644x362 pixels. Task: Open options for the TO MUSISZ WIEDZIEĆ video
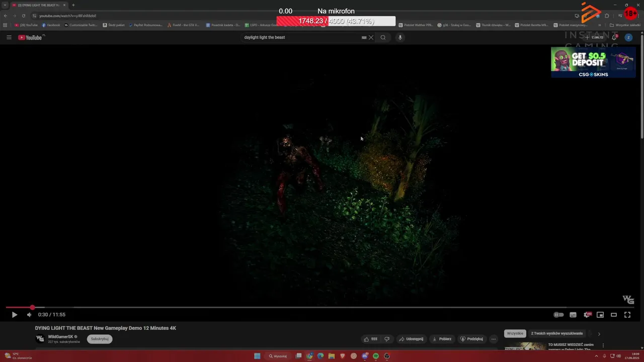click(603, 345)
